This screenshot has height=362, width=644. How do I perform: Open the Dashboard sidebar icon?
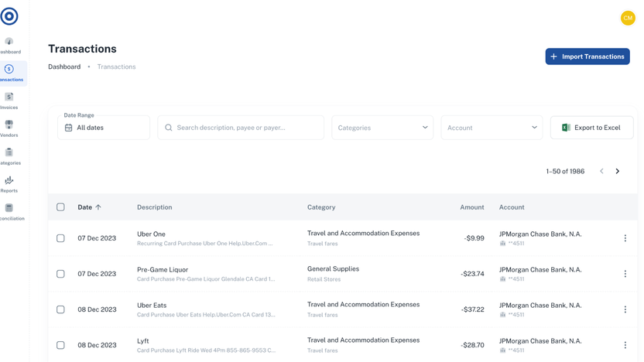coord(9,42)
